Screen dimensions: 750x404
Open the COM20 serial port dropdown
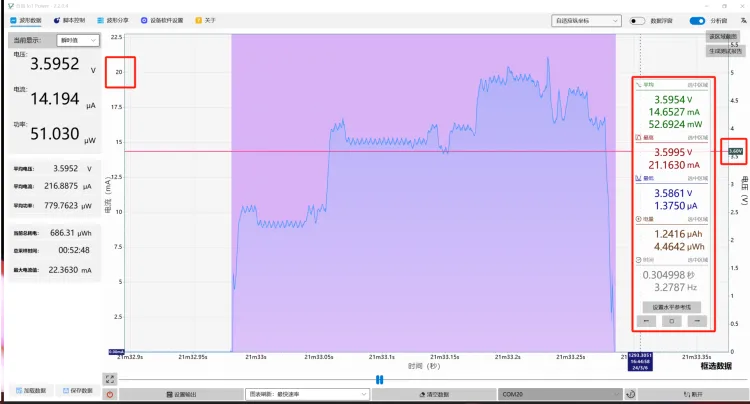pyautogui.click(x=560, y=394)
